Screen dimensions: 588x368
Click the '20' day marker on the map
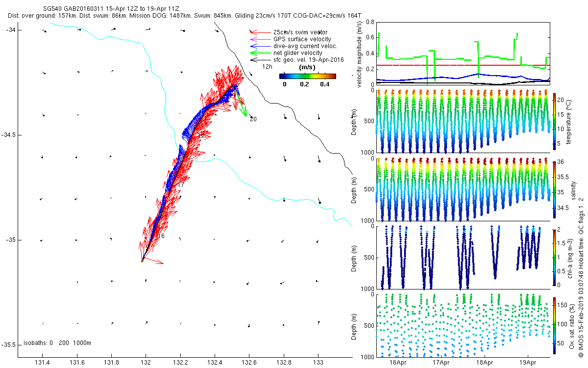point(253,119)
